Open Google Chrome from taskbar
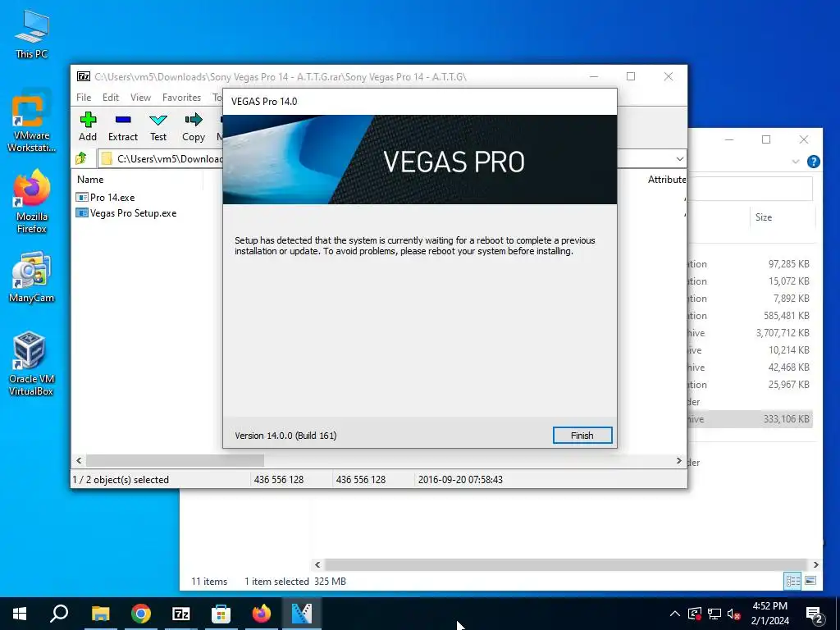This screenshot has height=630, width=840. point(141,614)
